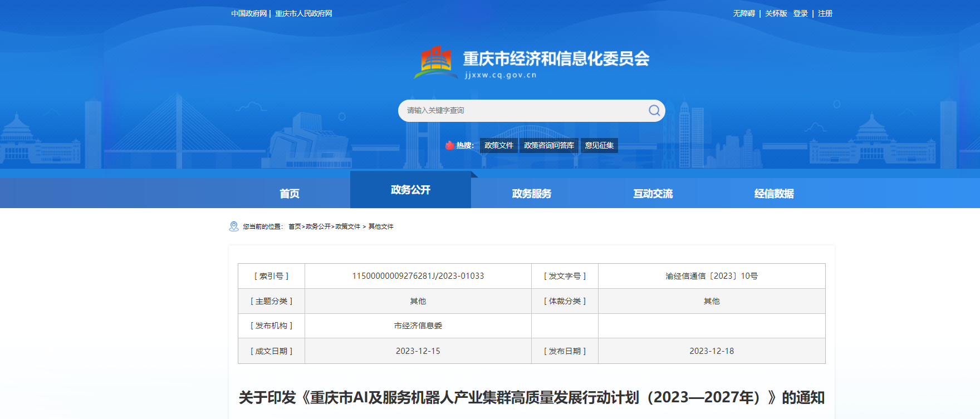Viewport: 980px width, 419px height.
Task: Go to the 政务服务 tab
Action: click(532, 194)
